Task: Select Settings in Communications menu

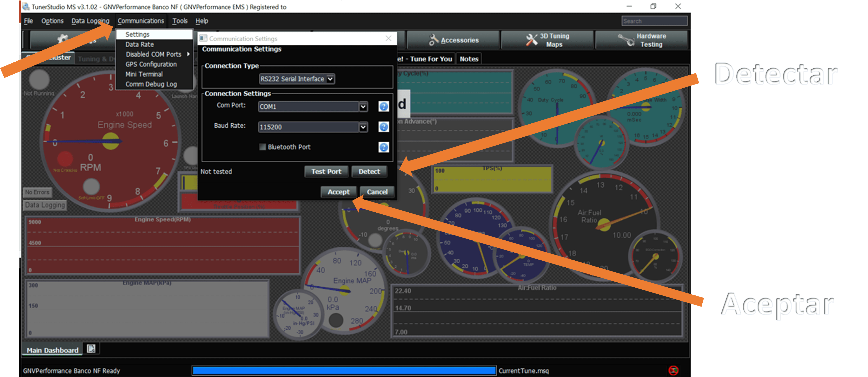Action: tap(154, 34)
